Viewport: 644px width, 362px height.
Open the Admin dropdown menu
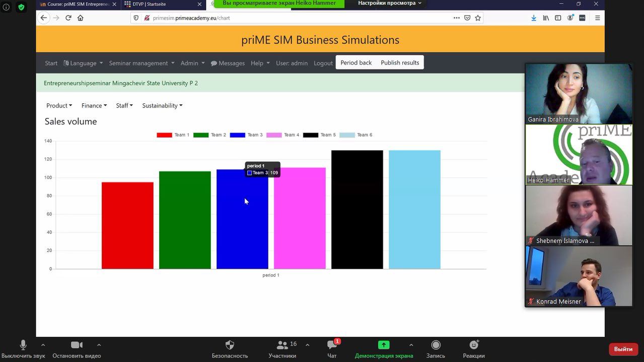pos(192,63)
